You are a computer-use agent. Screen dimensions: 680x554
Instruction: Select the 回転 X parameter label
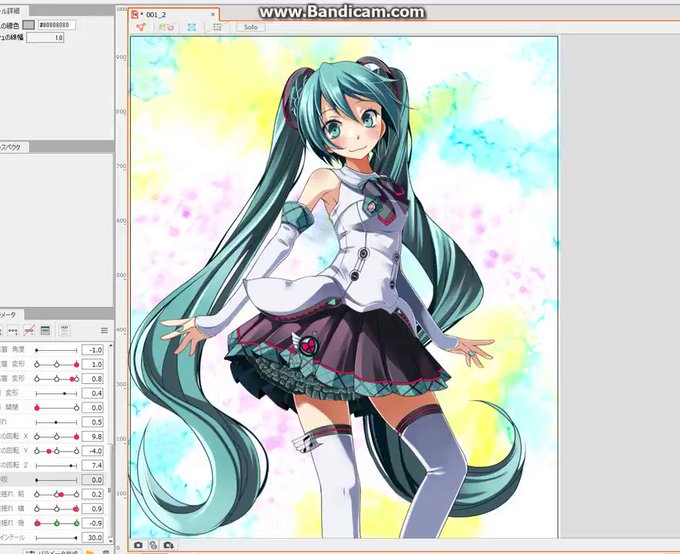click(15, 436)
